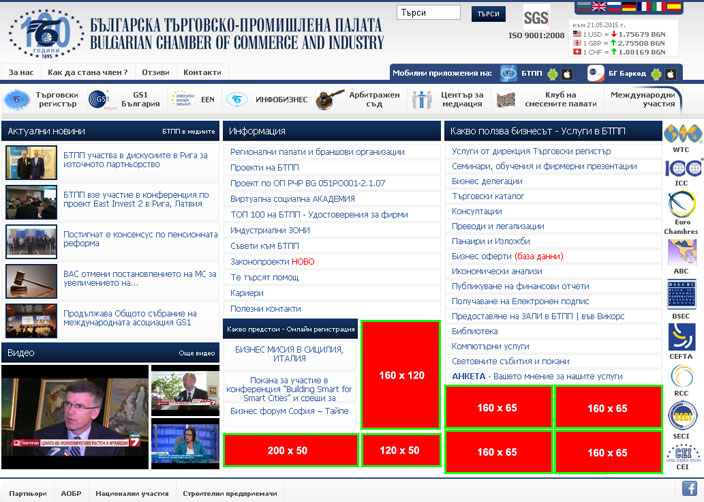Open 'АНКЕТА - Вашето мнение' survey link
The width and height of the screenshot is (704, 502).
(537, 376)
